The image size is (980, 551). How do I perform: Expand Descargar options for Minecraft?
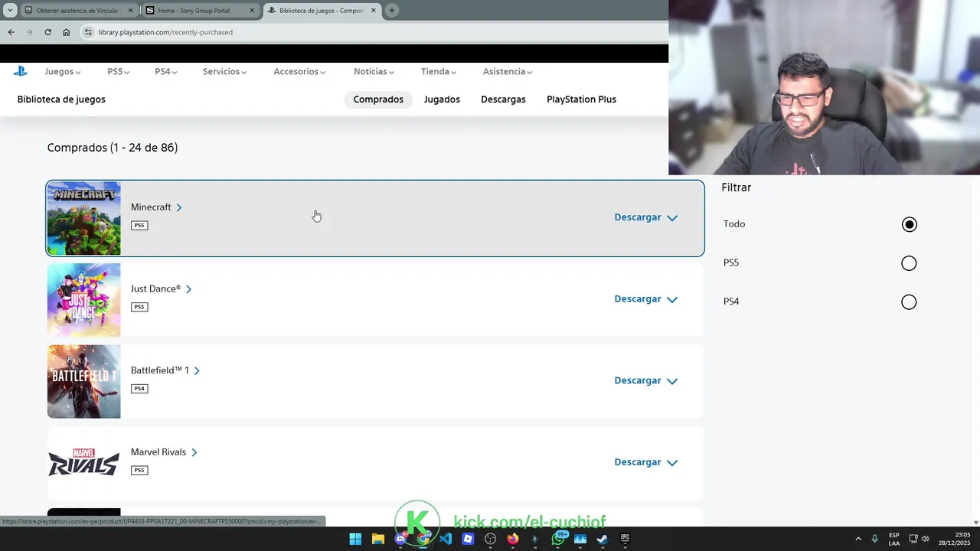645,217
